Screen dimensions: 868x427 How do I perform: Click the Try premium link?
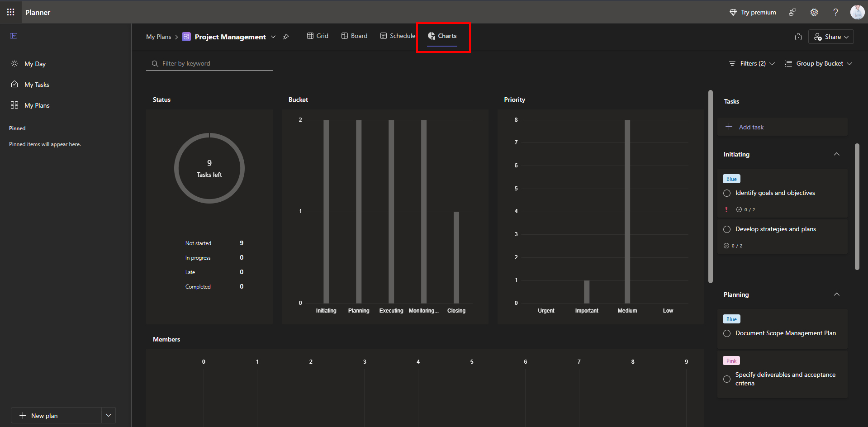(753, 12)
